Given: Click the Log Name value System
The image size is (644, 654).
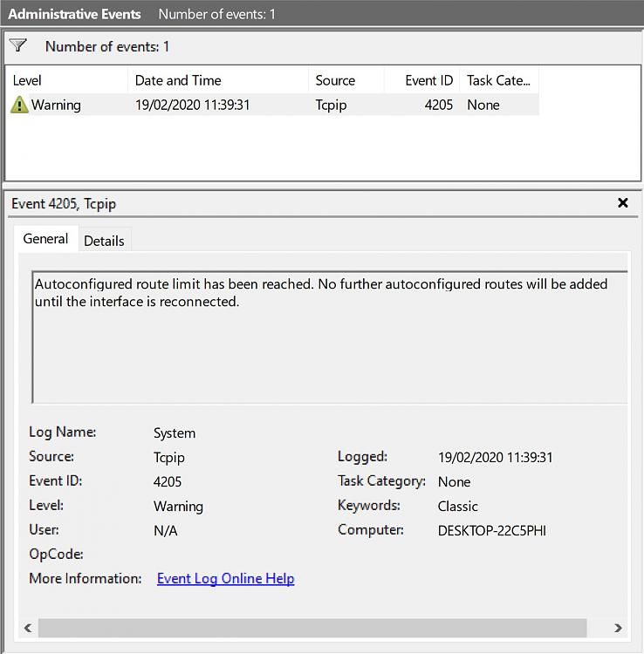Looking at the screenshot, I should point(175,433).
